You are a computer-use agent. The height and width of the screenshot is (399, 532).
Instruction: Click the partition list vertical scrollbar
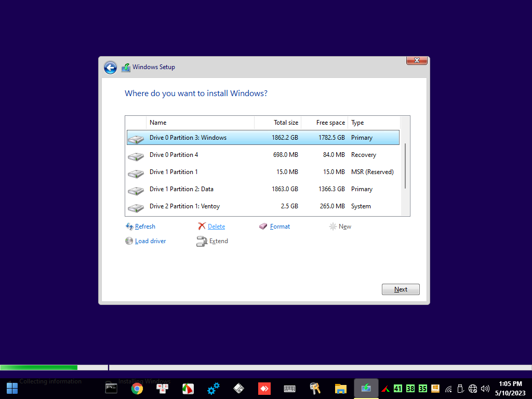405,166
